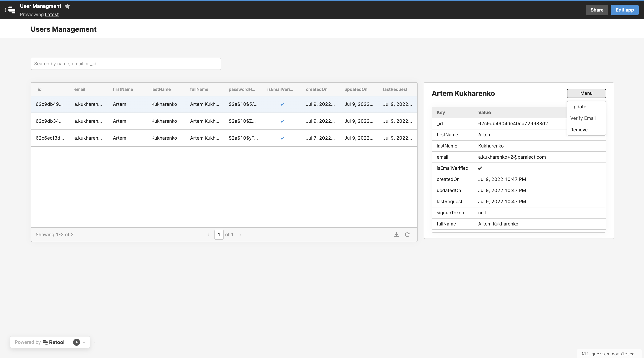Screen dimensions: 644x358
Task: Click the Retool logo icon in header
Action: (12, 10)
